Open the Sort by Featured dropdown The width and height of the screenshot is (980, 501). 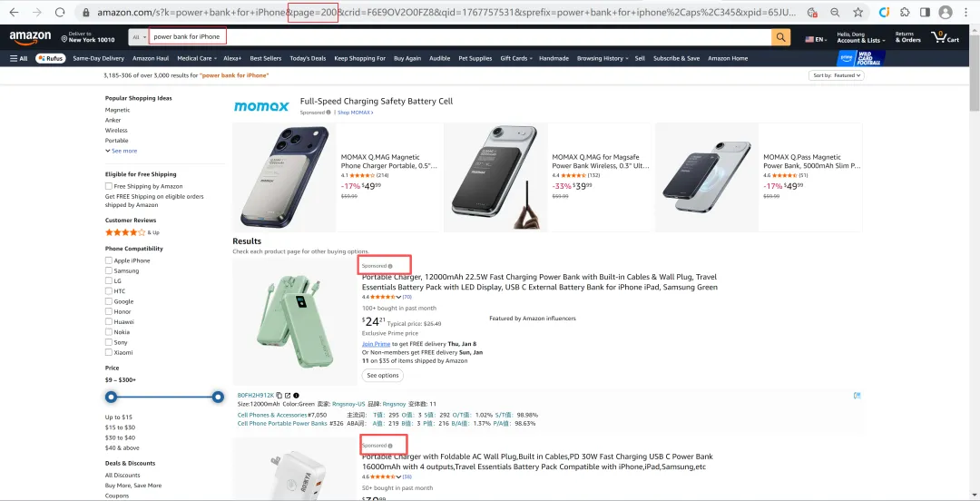pyautogui.click(x=836, y=75)
